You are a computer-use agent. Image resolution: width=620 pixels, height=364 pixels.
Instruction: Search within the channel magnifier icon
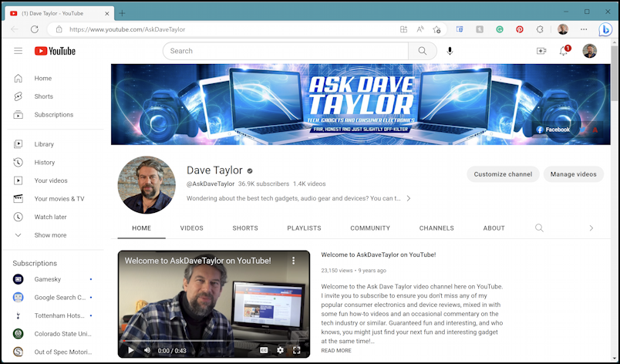[539, 228]
